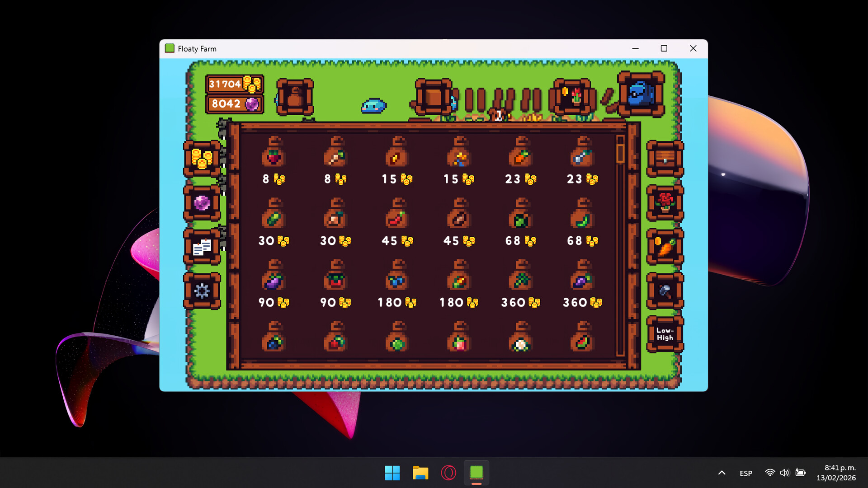Buy the strawberry seeds for 8 coins
Image resolution: width=868 pixels, height=488 pixels.
coord(273,156)
